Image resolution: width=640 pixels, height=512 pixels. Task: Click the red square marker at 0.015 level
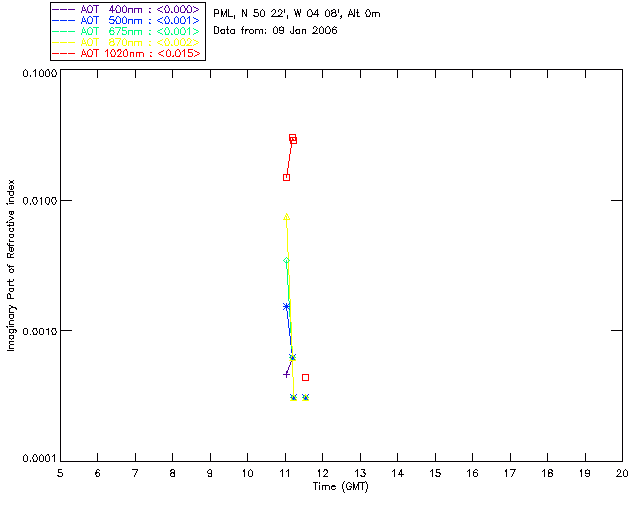click(x=287, y=178)
